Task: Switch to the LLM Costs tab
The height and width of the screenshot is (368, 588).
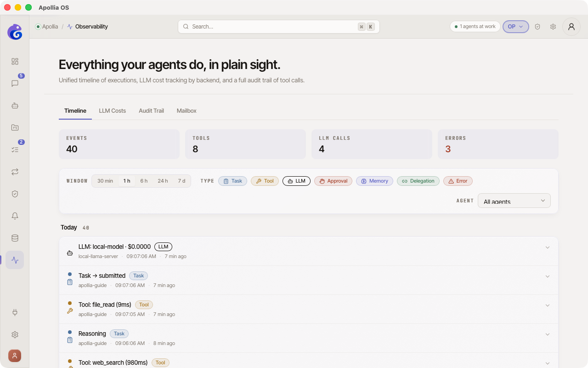Action: pyautogui.click(x=113, y=111)
